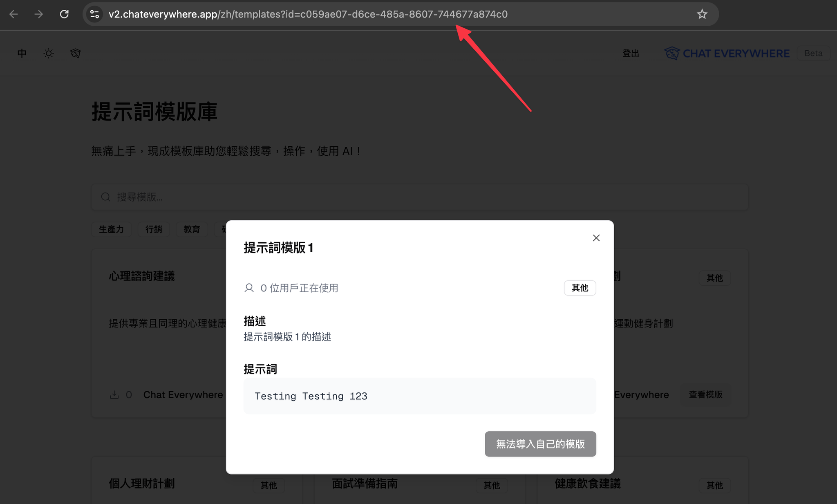The height and width of the screenshot is (504, 837).
Task: Switch language using the 中 icon
Action: tap(22, 53)
